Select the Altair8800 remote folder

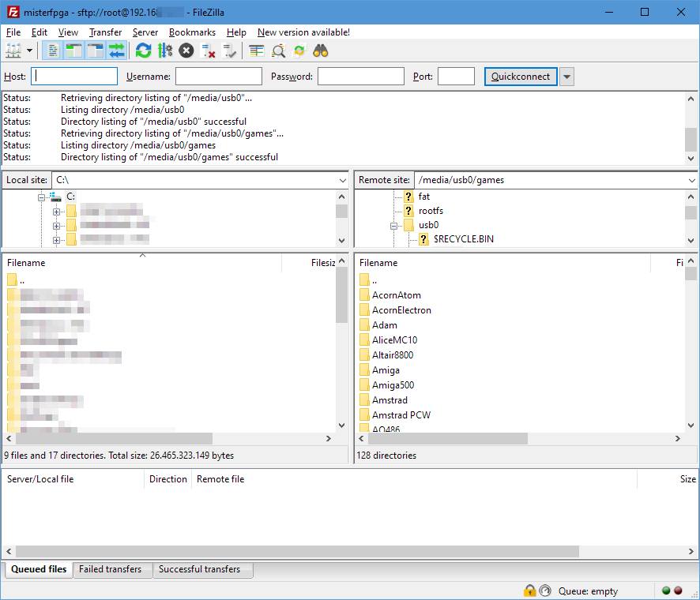click(393, 355)
